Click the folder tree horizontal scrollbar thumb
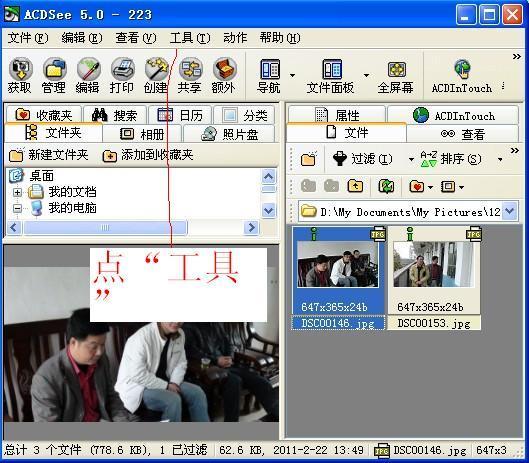 [105, 227]
